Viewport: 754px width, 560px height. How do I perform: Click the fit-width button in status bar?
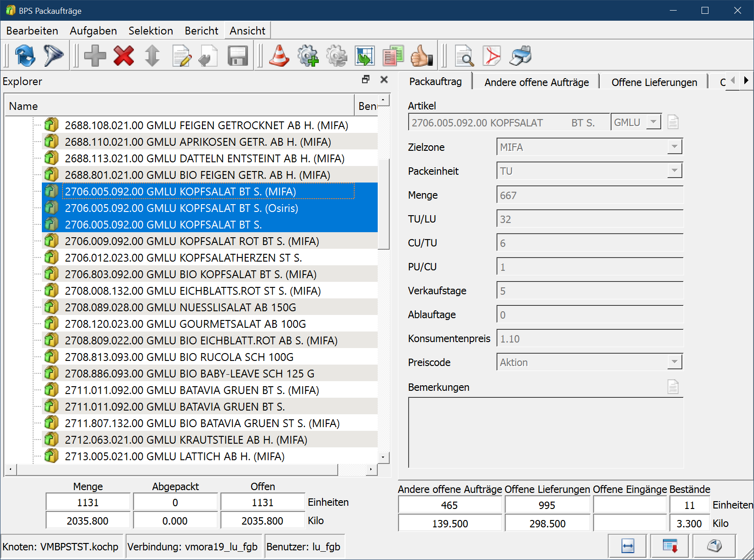(x=627, y=546)
